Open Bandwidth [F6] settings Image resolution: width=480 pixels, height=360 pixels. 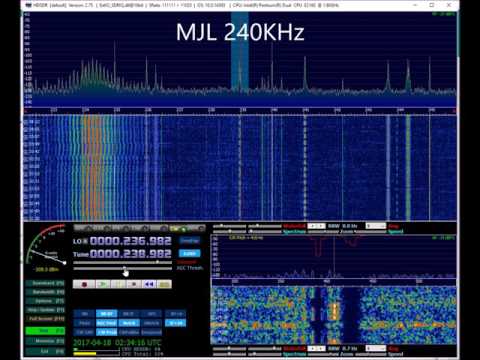tap(45, 292)
